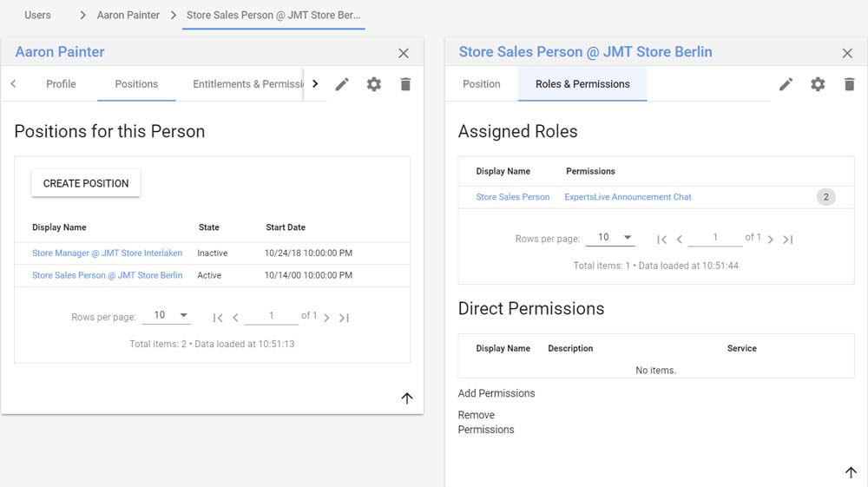Viewport: 868px width, 487px height.
Task: Click Store Sales Person @ JMT Store Berlin panel title
Action: (x=585, y=52)
